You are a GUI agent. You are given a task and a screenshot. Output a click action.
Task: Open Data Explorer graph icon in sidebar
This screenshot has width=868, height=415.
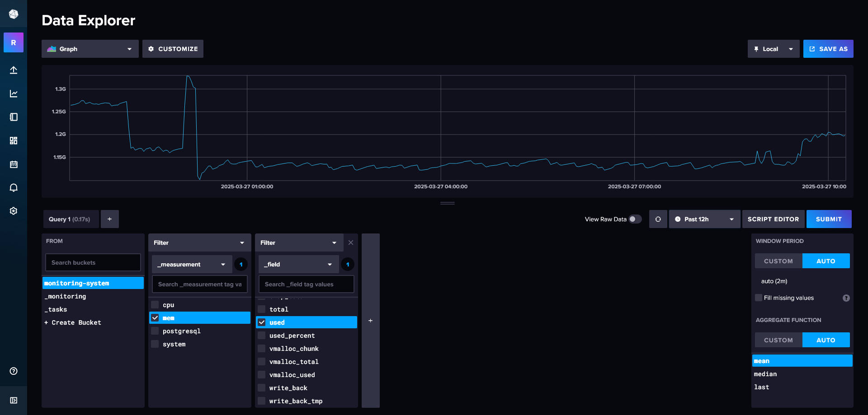(x=14, y=93)
